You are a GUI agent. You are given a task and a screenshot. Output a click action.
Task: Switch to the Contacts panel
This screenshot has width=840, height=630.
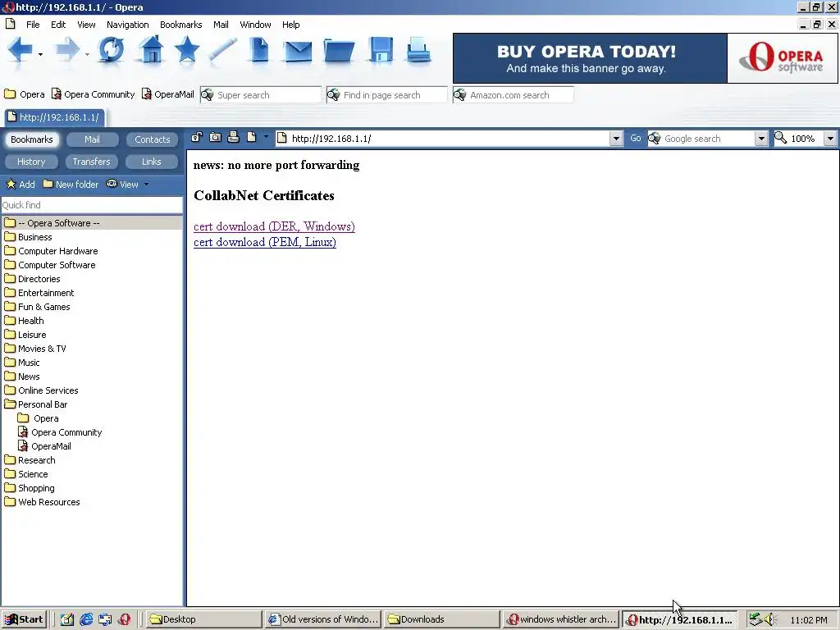[x=152, y=139]
